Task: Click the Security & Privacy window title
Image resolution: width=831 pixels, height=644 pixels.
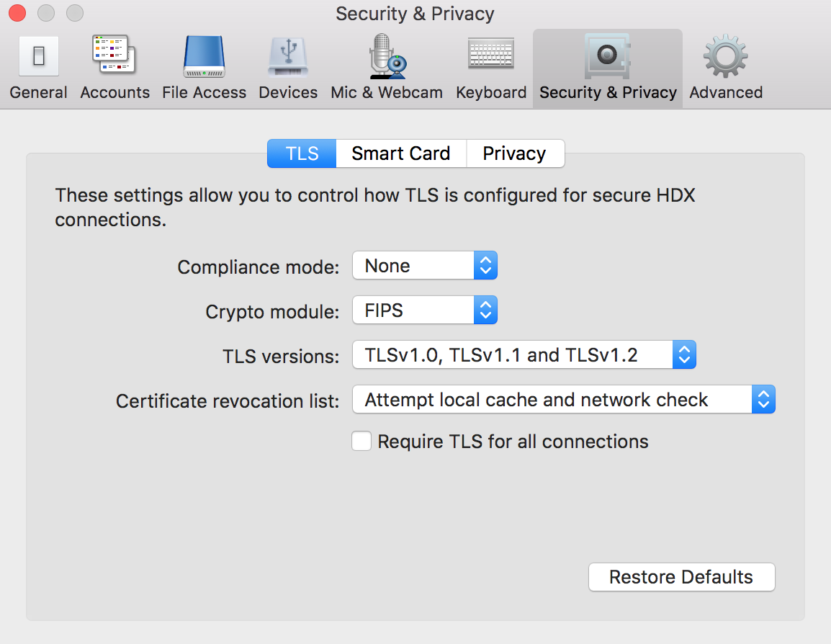Action: [x=415, y=14]
